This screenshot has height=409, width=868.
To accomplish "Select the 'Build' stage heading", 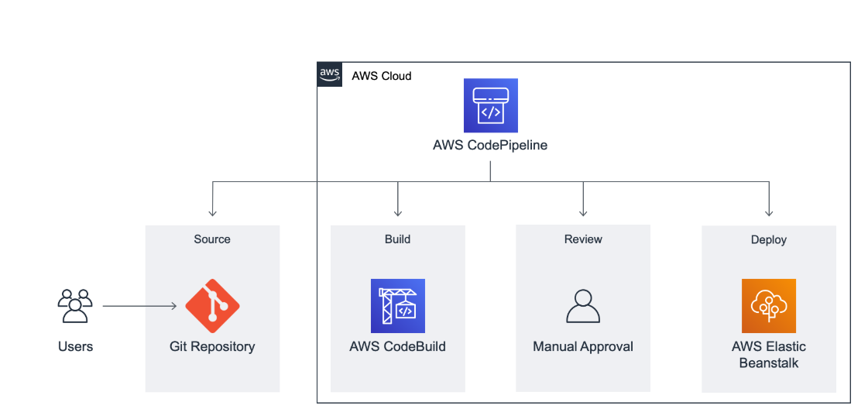I will (397, 239).
